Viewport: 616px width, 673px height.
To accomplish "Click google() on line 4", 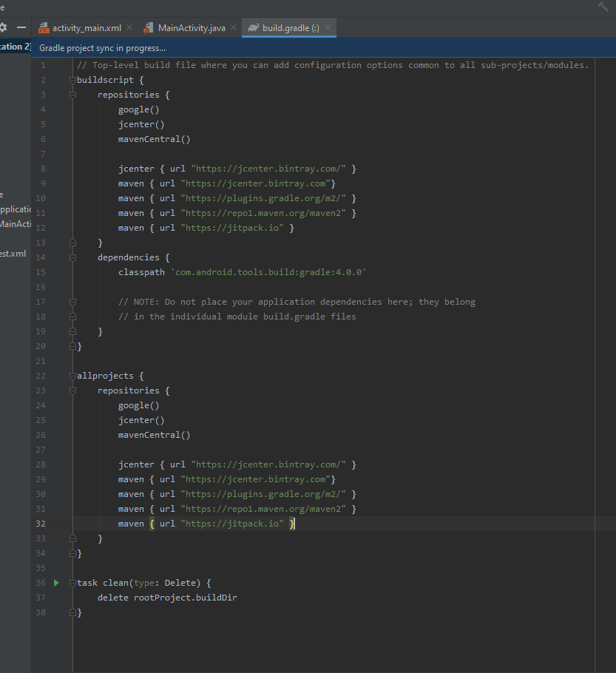I will pyautogui.click(x=138, y=110).
